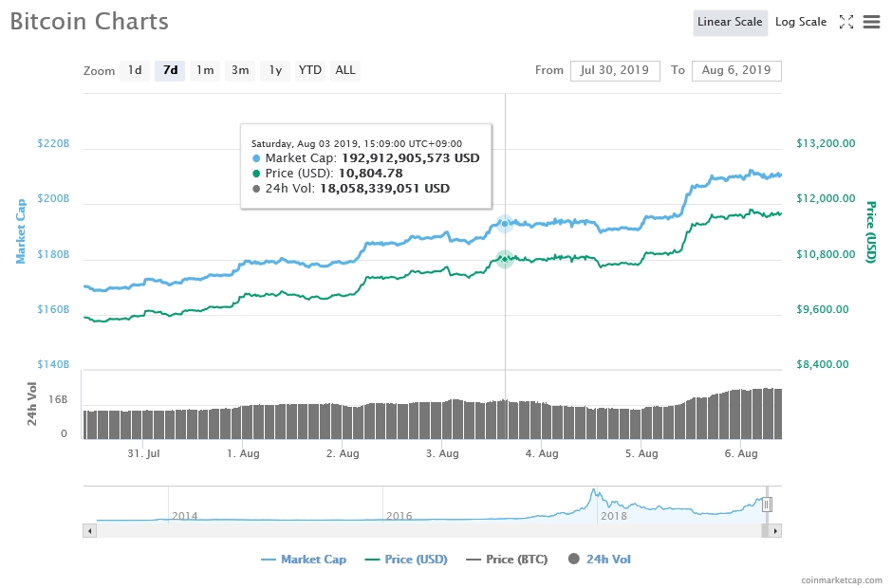Show ALL time range
The image size is (892, 588).
click(x=345, y=70)
